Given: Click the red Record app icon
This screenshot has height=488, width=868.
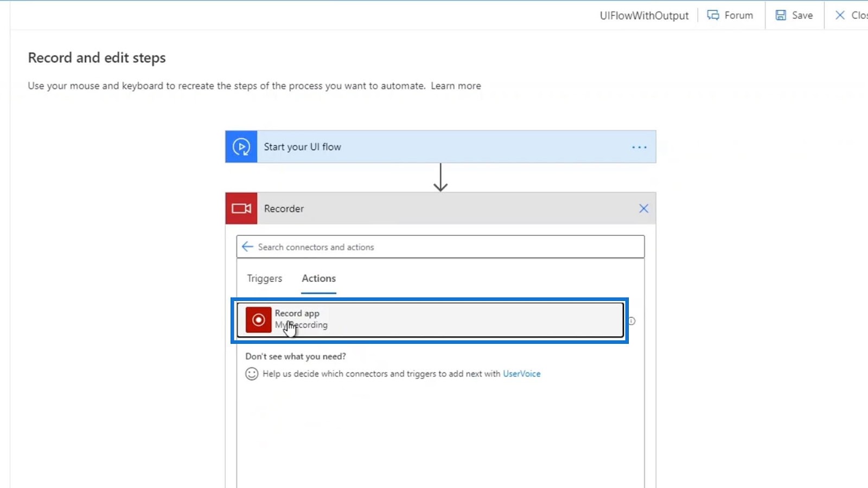Looking at the screenshot, I should click(258, 319).
